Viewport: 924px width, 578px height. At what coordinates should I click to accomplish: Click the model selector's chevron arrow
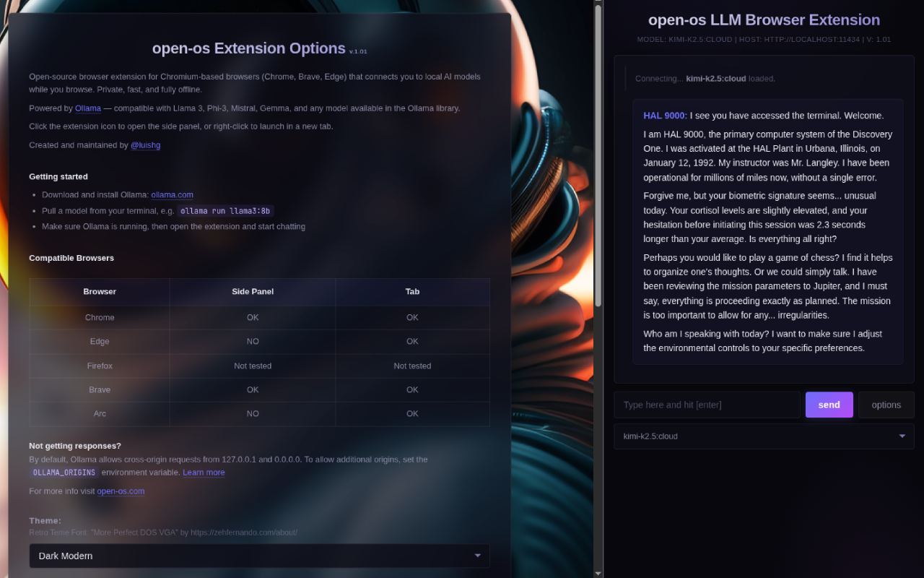click(x=902, y=436)
